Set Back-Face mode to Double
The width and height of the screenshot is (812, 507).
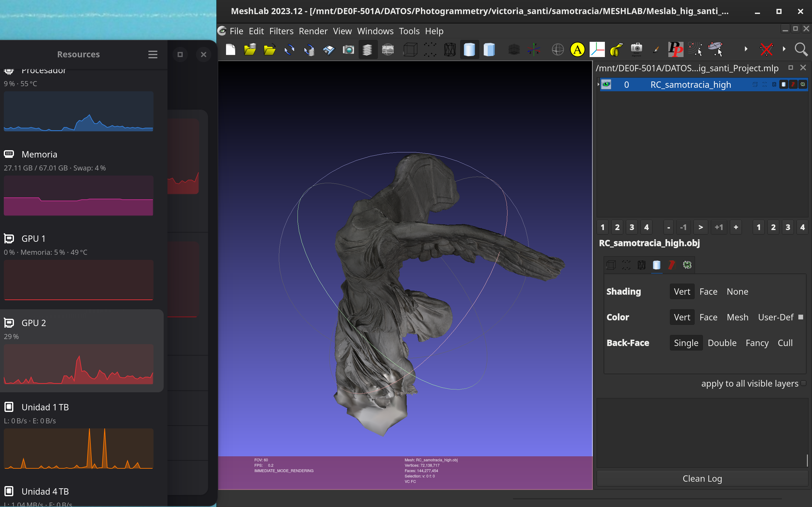click(722, 343)
